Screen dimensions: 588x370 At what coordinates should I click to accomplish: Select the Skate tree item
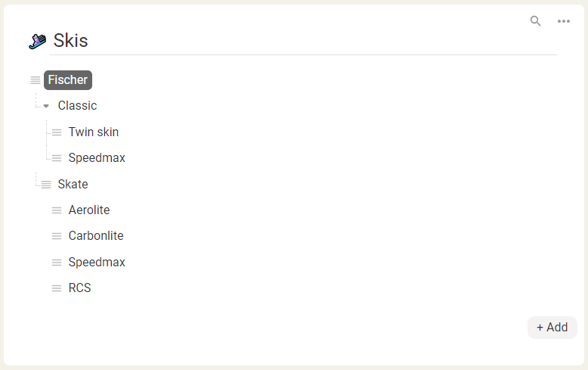(x=73, y=185)
